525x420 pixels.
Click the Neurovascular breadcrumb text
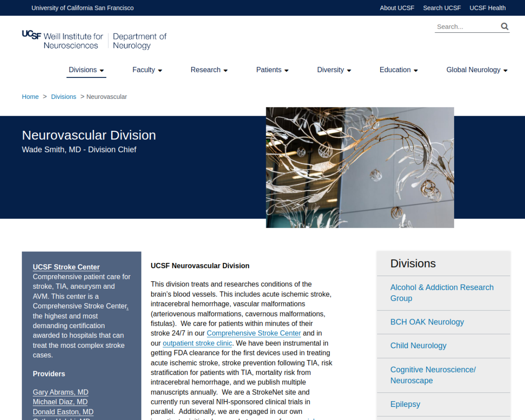[107, 97]
